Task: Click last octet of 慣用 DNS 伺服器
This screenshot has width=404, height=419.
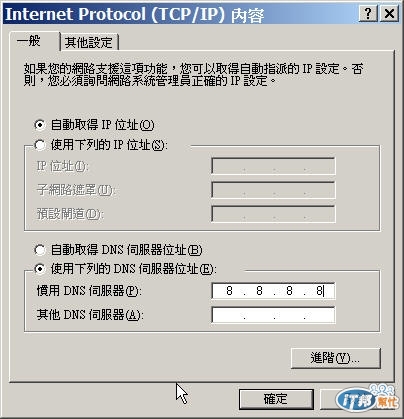Action: [x=319, y=291]
